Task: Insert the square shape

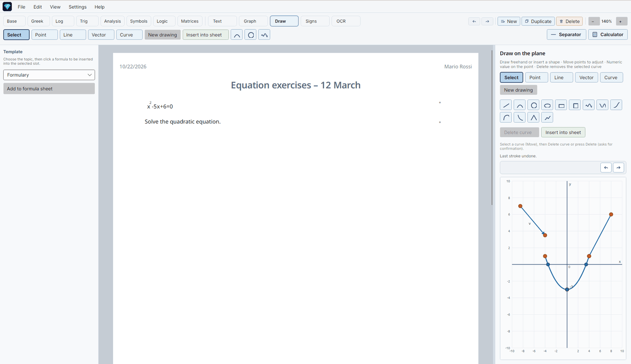Action: 575,105
